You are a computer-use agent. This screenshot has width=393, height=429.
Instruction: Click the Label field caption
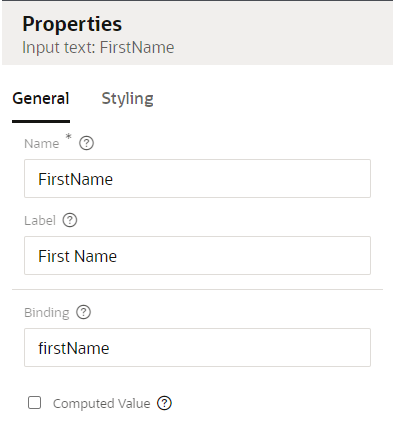[x=40, y=221]
